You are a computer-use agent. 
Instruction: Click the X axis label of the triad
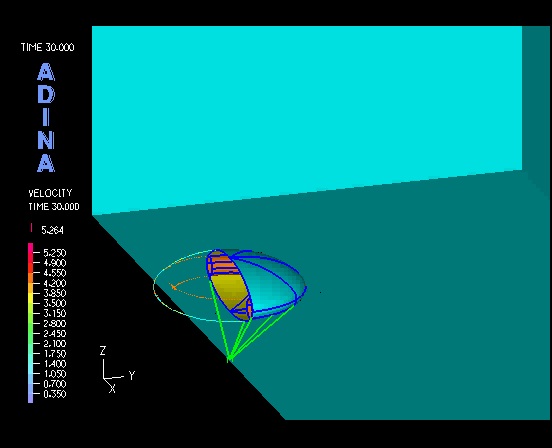(112, 389)
